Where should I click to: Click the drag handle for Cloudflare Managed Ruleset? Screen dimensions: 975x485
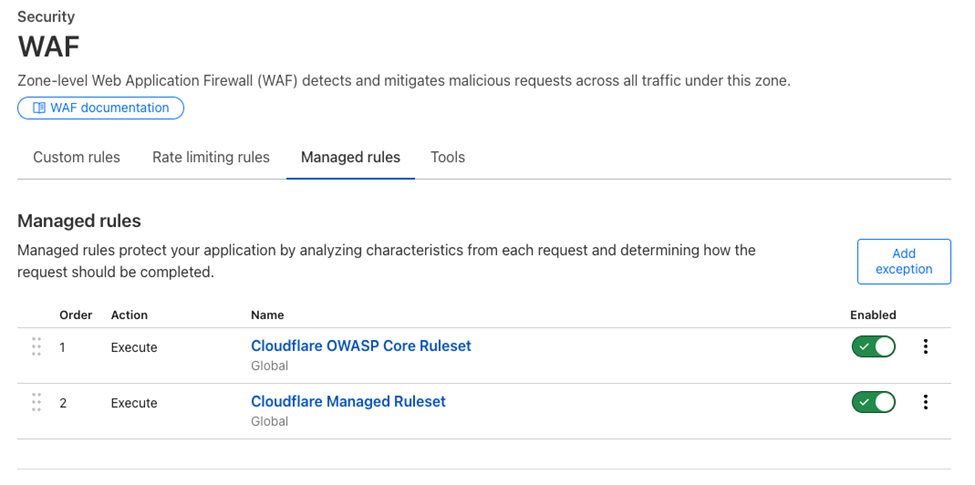point(36,402)
